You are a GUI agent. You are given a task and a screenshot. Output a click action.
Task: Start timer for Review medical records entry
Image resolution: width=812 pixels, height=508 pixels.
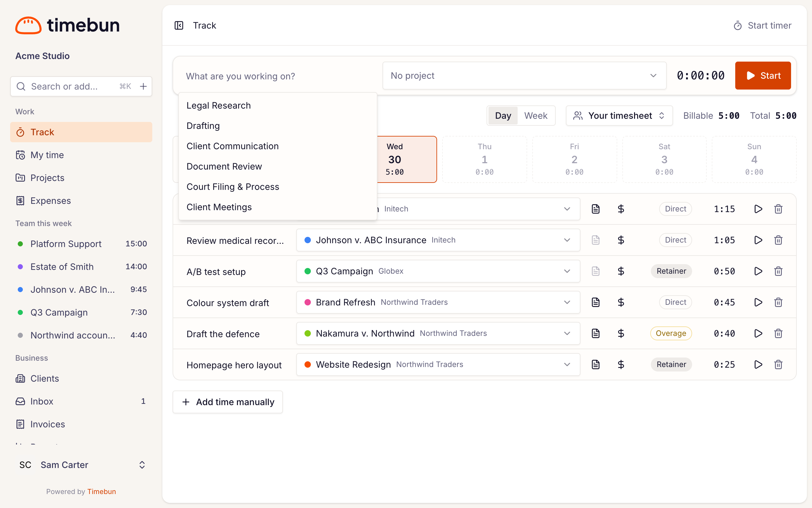pos(758,240)
